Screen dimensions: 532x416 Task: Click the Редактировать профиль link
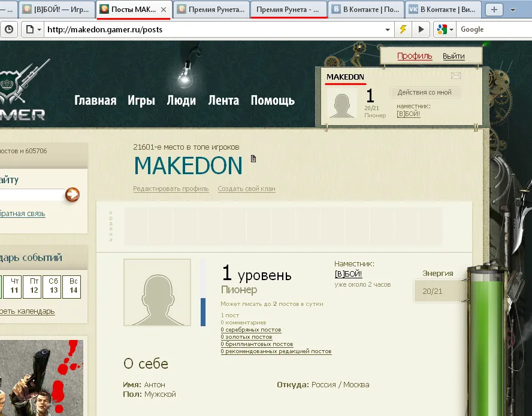(171, 189)
